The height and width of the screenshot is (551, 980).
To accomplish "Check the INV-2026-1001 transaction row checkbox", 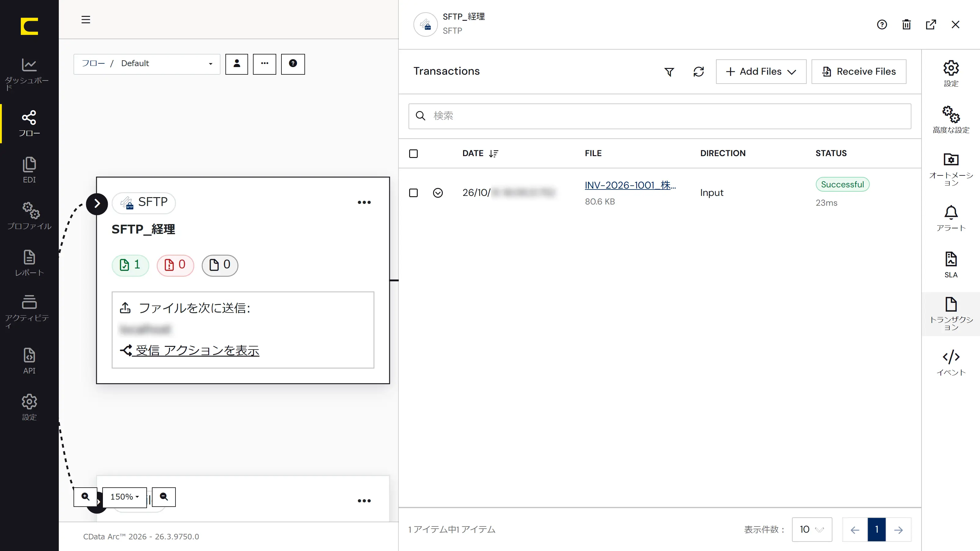I will (x=413, y=193).
